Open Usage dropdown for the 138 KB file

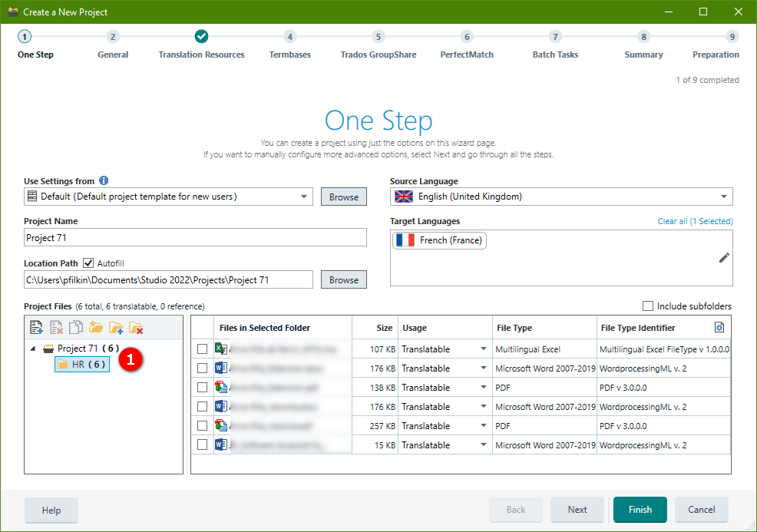483,387
